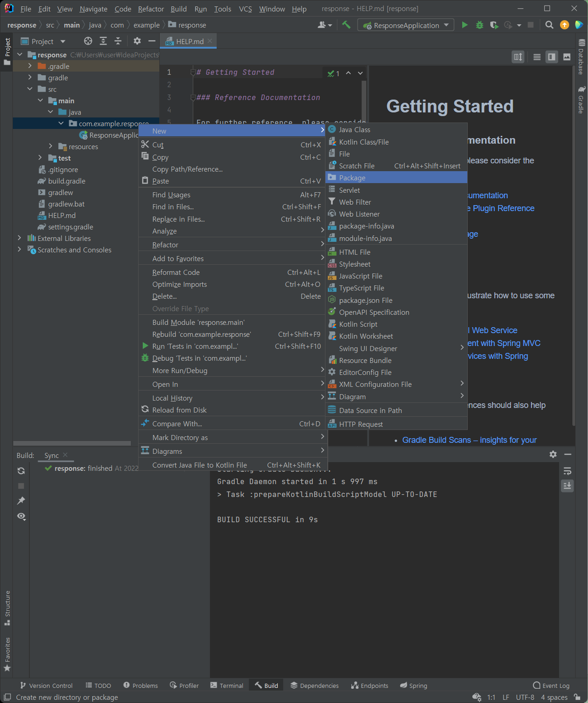Open the Problems tool tab

click(140, 686)
